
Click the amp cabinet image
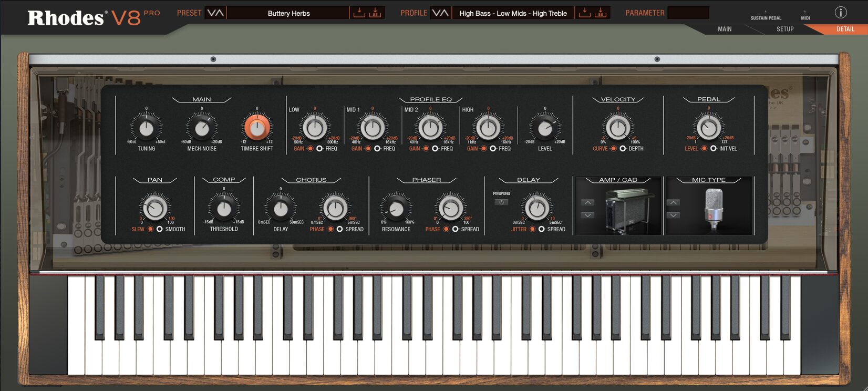[x=630, y=210]
